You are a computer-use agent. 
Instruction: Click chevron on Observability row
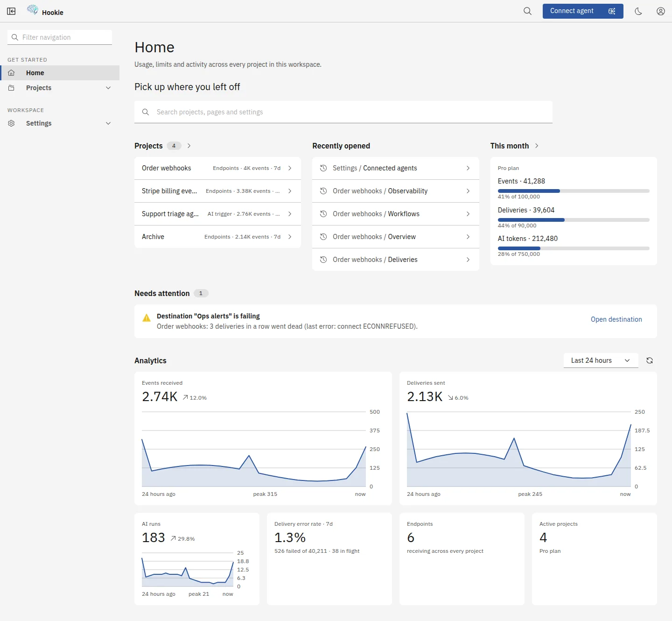tap(468, 191)
